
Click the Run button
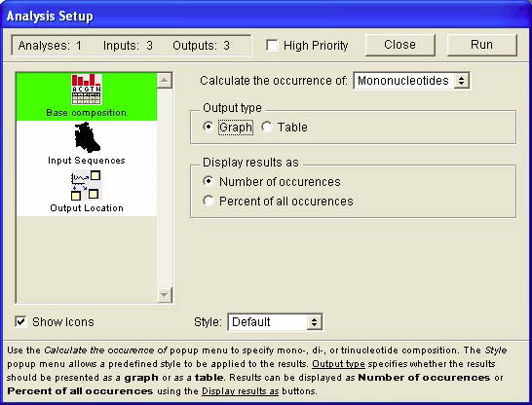[x=481, y=45]
